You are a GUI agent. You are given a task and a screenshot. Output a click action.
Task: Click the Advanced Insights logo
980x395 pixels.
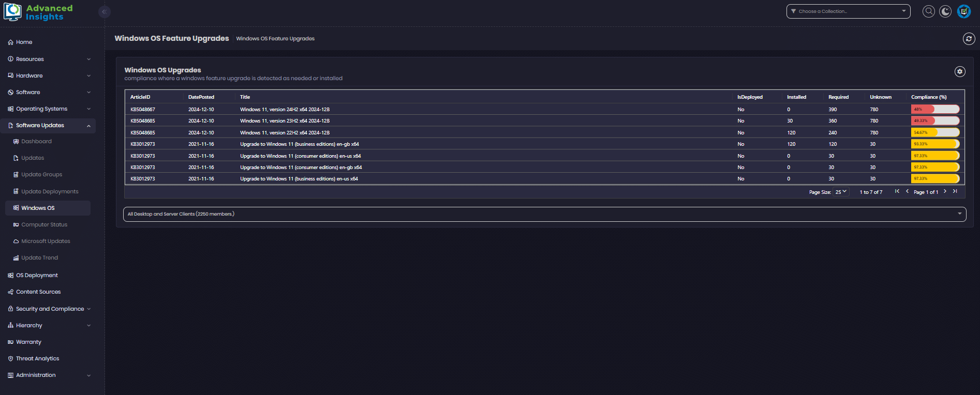pyautogui.click(x=39, y=12)
